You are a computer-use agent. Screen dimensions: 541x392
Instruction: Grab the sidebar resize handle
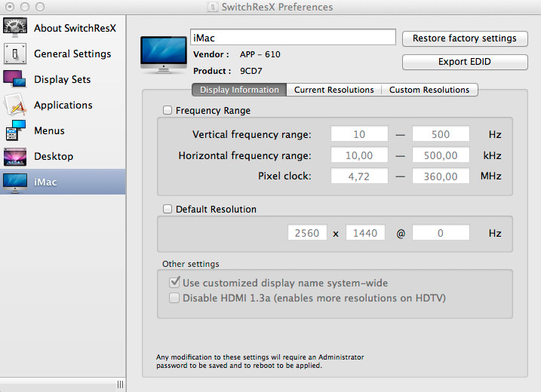tap(119, 384)
